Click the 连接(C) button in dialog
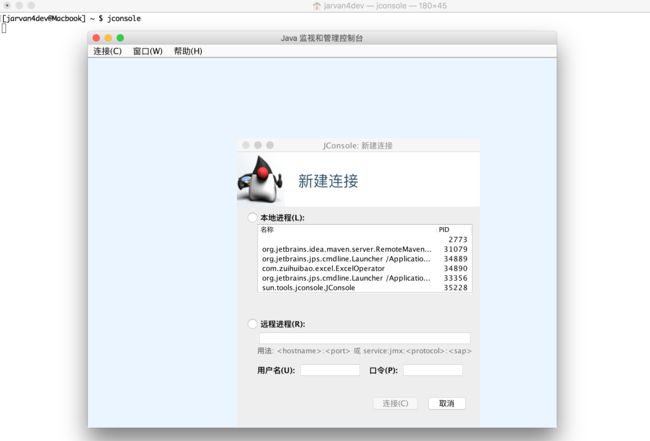This screenshot has width=650, height=441. point(395,403)
